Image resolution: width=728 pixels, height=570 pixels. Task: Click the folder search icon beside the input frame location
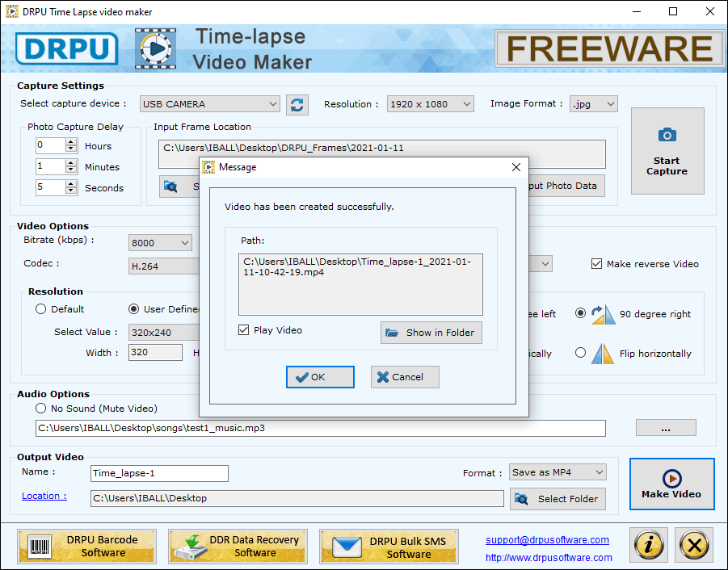point(170,187)
